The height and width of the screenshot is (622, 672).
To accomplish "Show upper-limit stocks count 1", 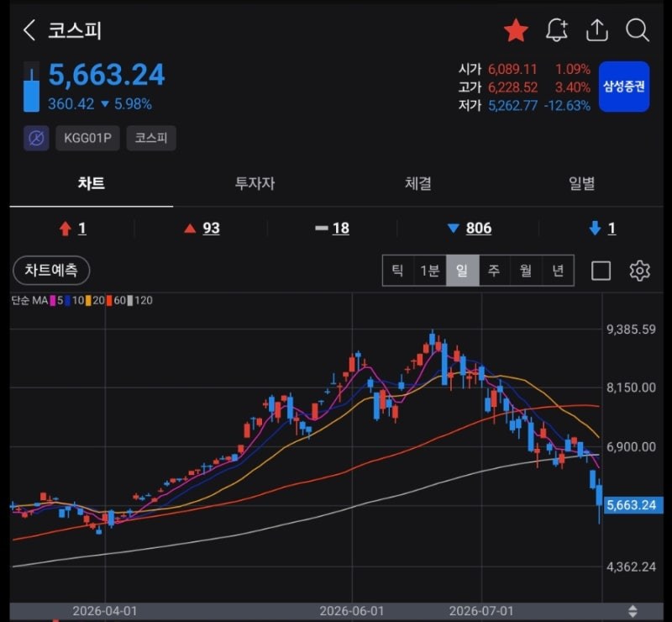I will [73, 229].
